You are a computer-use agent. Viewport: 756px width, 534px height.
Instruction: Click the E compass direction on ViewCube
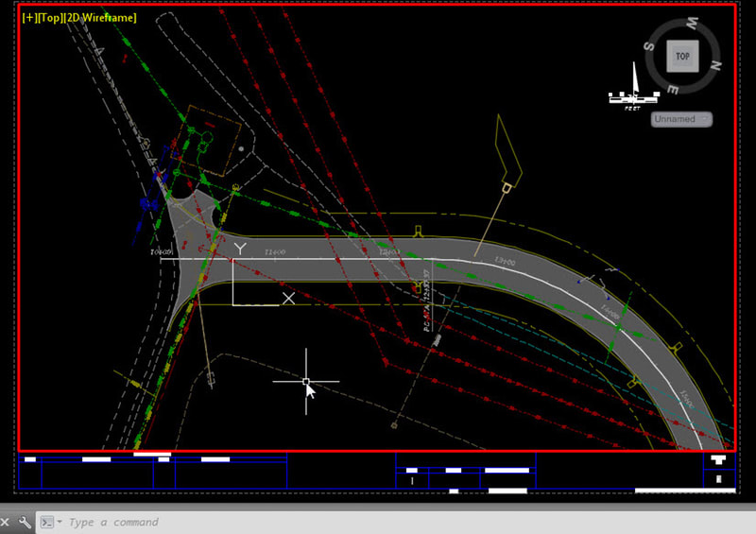(x=673, y=89)
